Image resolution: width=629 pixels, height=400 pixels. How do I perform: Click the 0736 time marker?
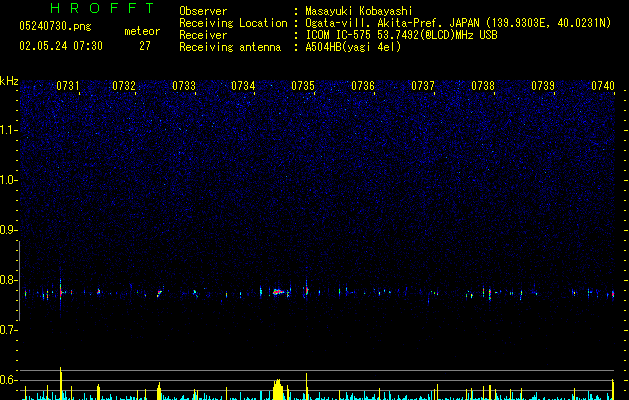pyautogui.click(x=363, y=86)
